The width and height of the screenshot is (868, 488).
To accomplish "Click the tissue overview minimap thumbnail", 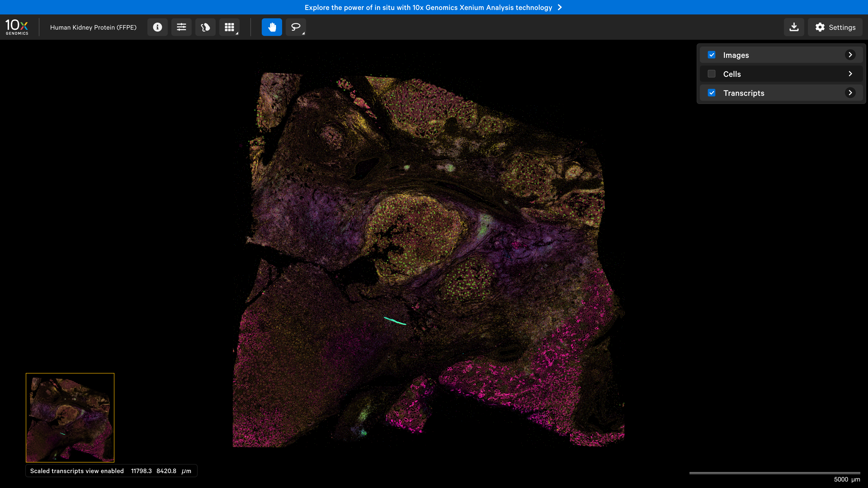I will click(x=70, y=418).
